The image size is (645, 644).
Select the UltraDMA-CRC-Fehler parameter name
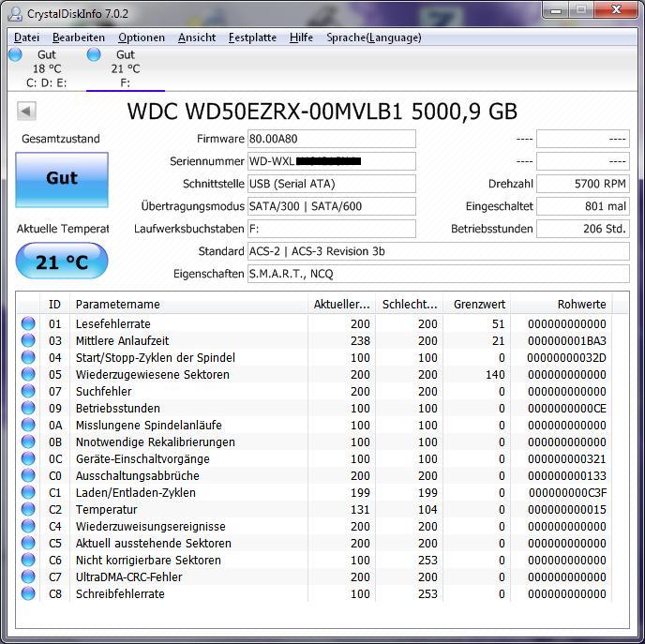pos(128,577)
